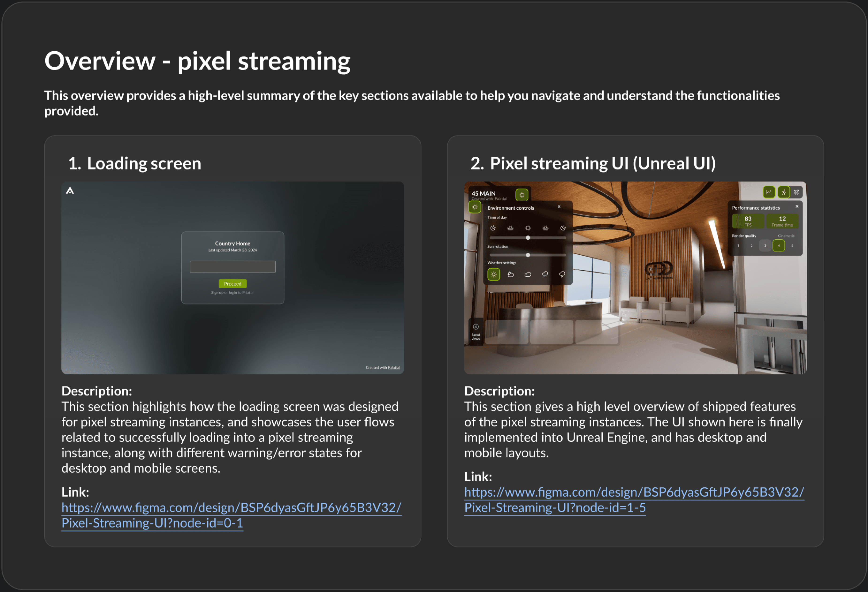Viewport: 868px width, 592px height.
Task: Switch to the fly mode drone icon
Action: point(797,192)
